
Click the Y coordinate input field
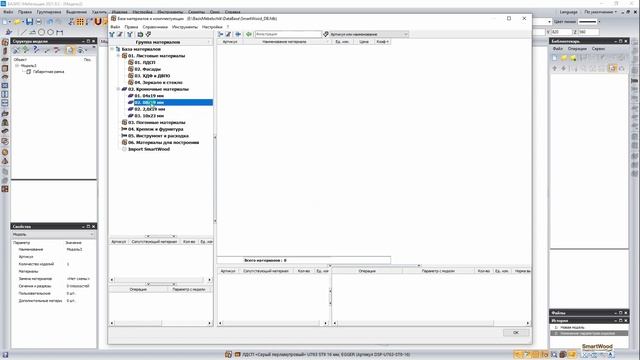pos(561,32)
